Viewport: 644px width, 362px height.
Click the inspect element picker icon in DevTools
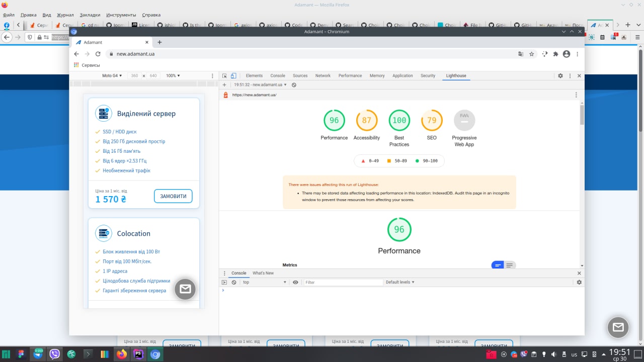coord(224,76)
